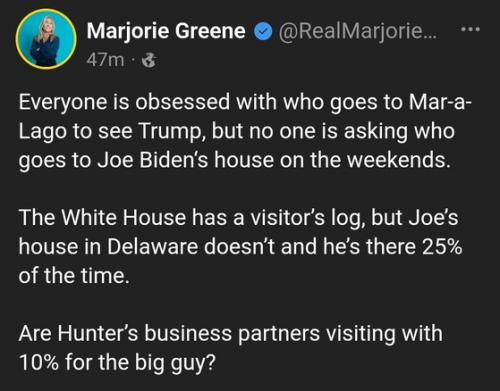The height and width of the screenshot is (391, 500).
Task: Open the @RealMarjorie... handle link
Action: coord(358,31)
